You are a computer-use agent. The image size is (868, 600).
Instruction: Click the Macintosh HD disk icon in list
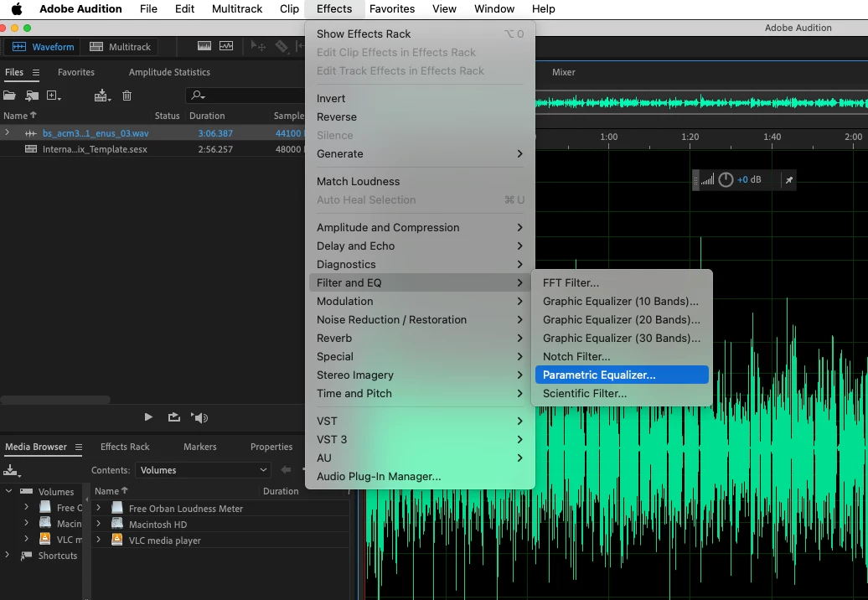[116, 524]
